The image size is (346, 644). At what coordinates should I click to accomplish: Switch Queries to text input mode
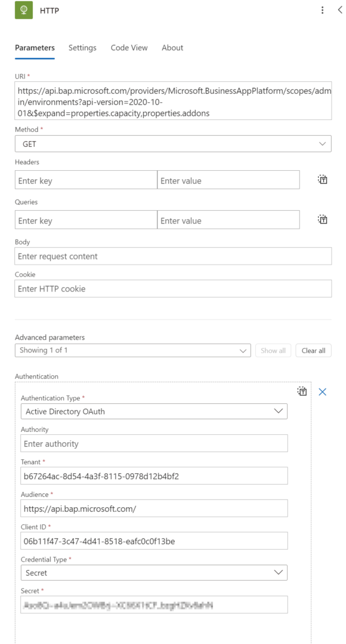pyautogui.click(x=322, y=219)
